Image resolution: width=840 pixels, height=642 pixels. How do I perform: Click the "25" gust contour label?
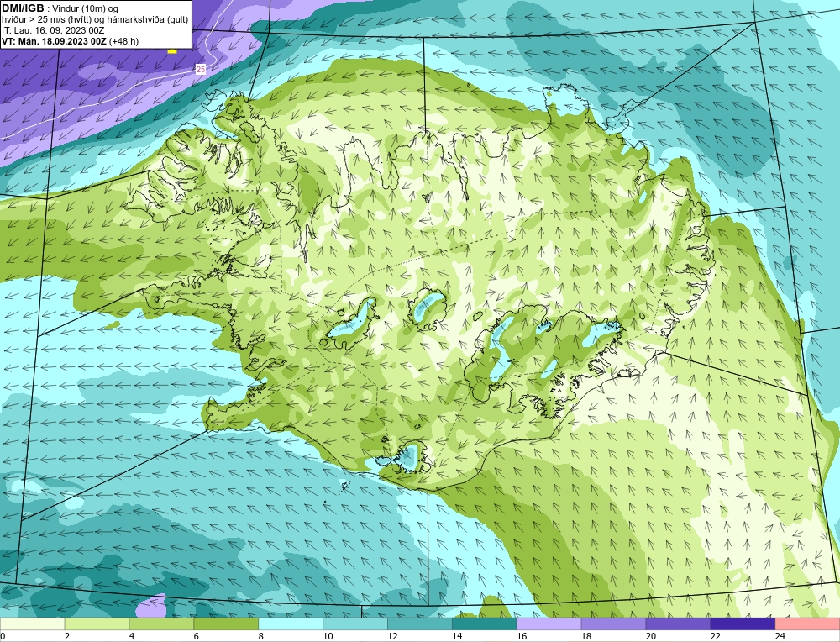pos(201,69)
